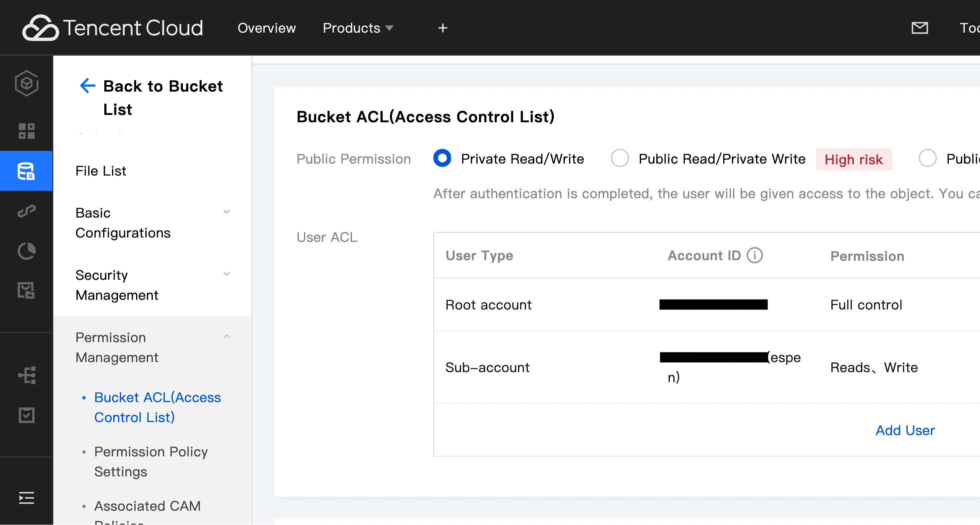Screen dimensions: 980x525
Task: Select the third Public permission radio button
Action: 927,158
